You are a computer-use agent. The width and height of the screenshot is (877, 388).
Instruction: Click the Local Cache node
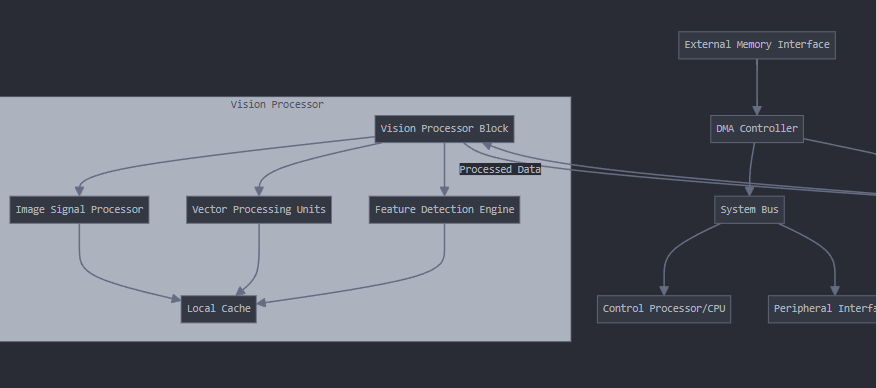click(x=219, y=309)
